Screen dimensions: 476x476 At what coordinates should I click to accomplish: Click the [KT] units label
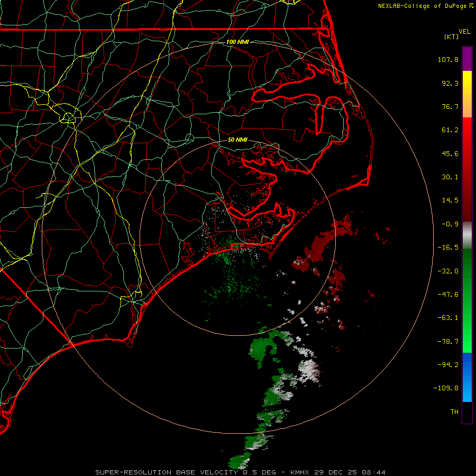451,36
